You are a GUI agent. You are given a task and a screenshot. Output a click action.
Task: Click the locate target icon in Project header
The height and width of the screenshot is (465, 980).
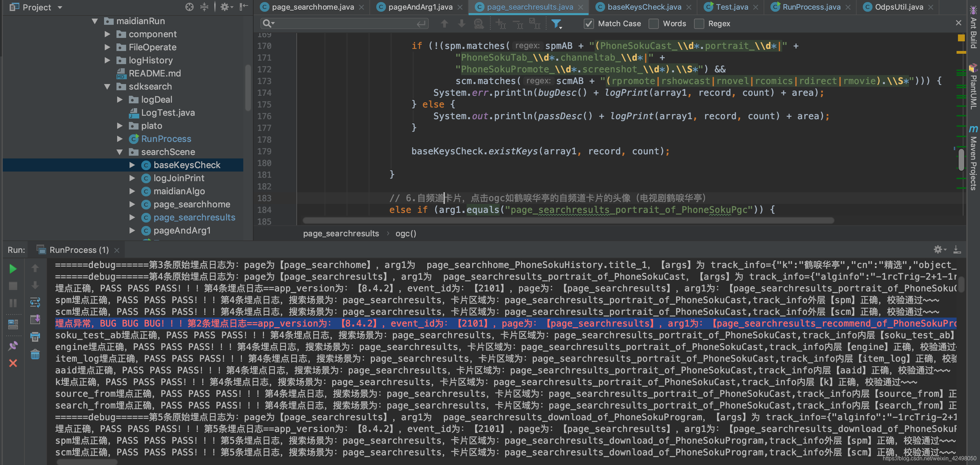[189, 7]
